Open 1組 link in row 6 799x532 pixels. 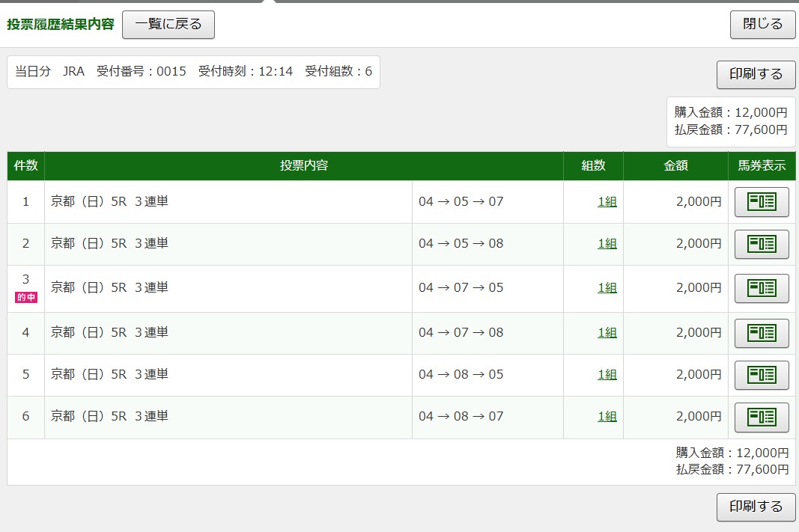[x=607, y=416]
